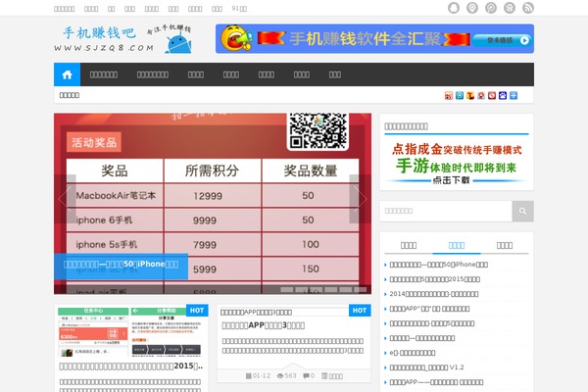This screenshot has height=392, width=588.
Task: Click the emoji megaphone face on the banner
Action: pos(236,38)
